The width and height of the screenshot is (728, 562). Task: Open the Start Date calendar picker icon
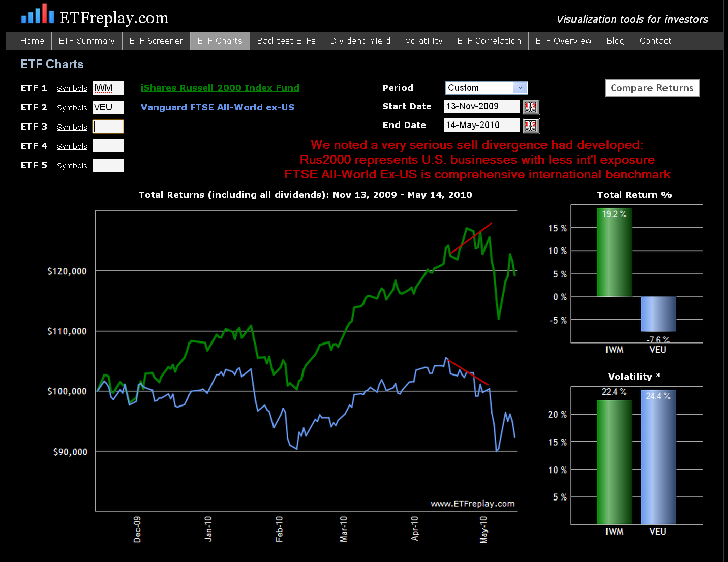click(531, 107)
